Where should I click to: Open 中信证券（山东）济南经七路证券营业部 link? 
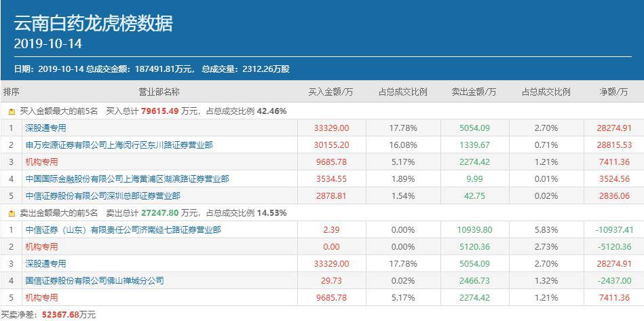point(124,230)
